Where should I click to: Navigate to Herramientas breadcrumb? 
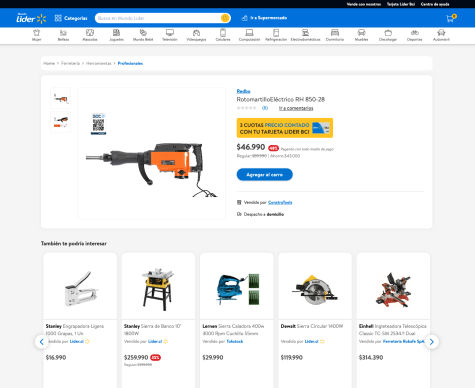pyautogui.click(x=99, y=63)
